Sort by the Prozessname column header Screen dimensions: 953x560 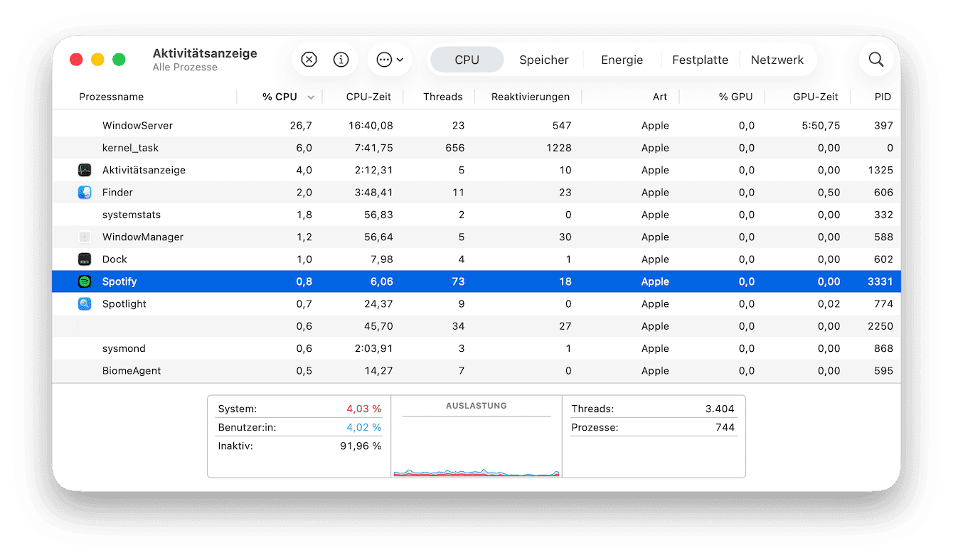click(x=112, y=97)
